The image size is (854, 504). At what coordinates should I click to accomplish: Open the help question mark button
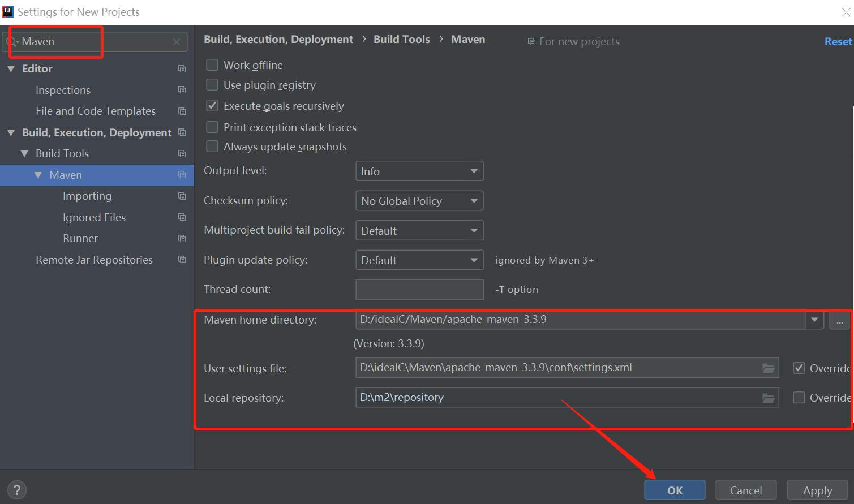[x=17, y=490]
